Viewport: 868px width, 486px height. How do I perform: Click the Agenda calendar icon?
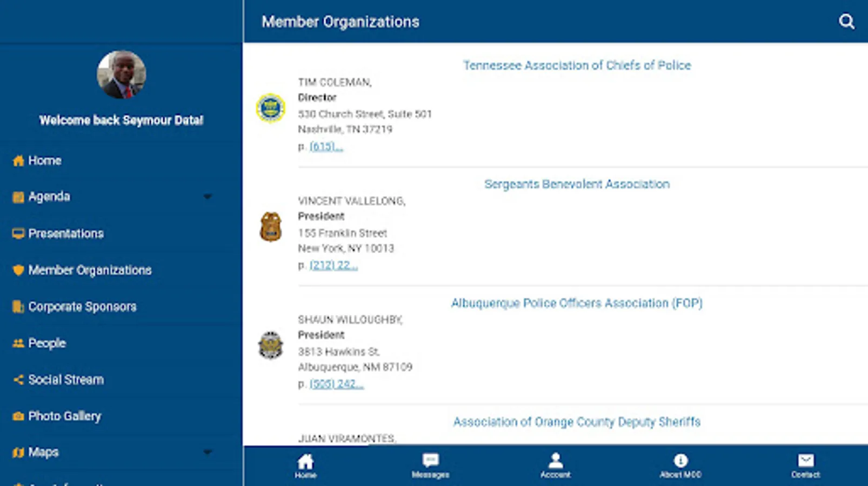[x=18, y=197]
